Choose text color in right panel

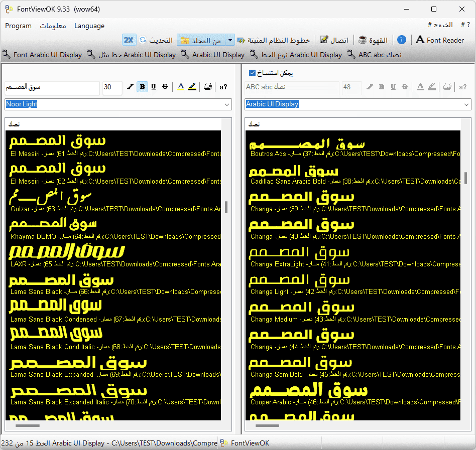[420, 87]
